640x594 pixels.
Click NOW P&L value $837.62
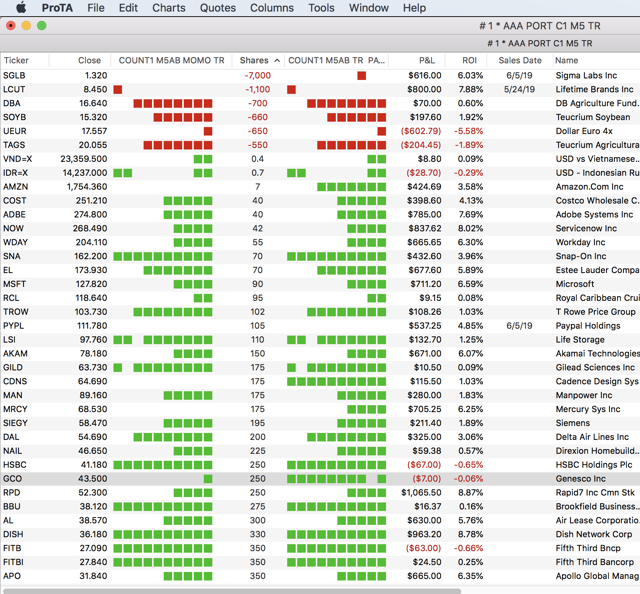pyautogui.click(x=424, y=228)
